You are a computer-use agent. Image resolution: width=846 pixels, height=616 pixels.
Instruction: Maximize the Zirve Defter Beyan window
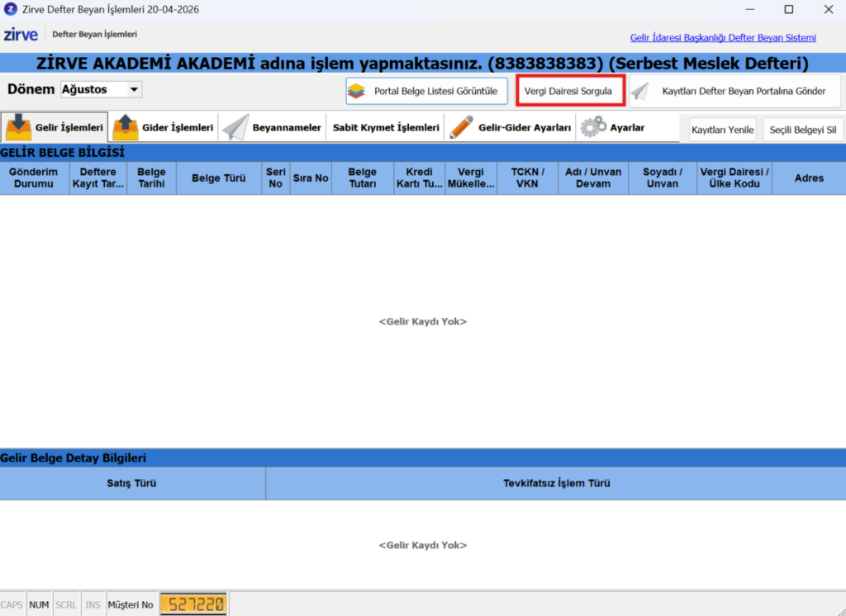(788, 9)
